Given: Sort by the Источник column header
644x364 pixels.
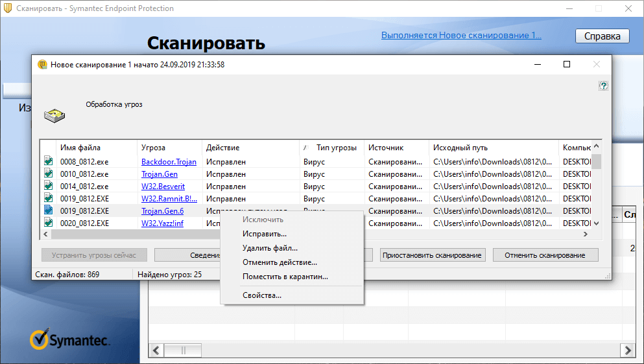Looking at the screenshot, I should (x=396, y=148).
